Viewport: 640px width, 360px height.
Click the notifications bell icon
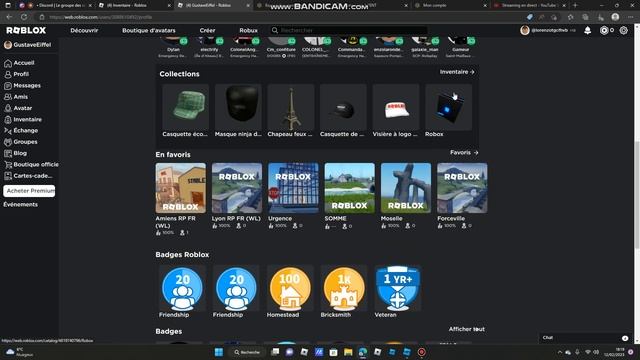click(x=587, y=30)
